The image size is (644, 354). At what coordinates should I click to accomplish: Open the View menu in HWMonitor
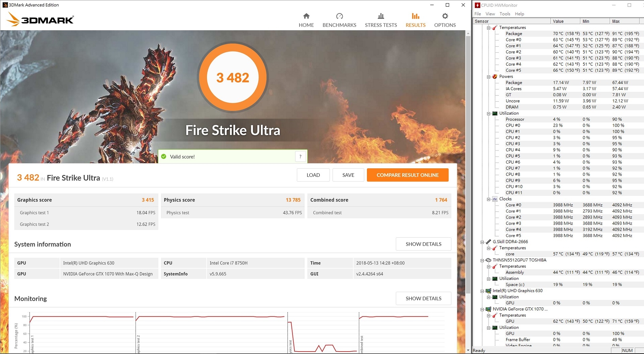coord(490,14)
